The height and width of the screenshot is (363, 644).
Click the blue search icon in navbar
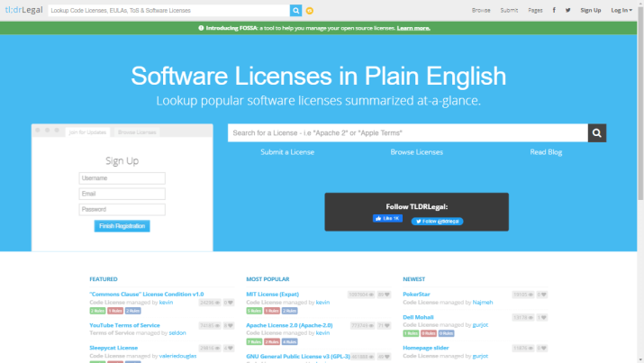tap(295, 10)
